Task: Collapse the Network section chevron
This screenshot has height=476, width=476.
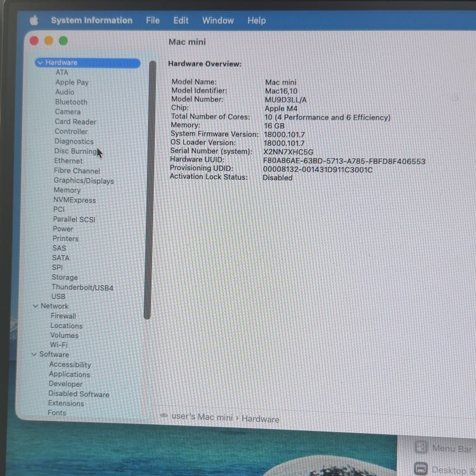Action: point(35,306)
